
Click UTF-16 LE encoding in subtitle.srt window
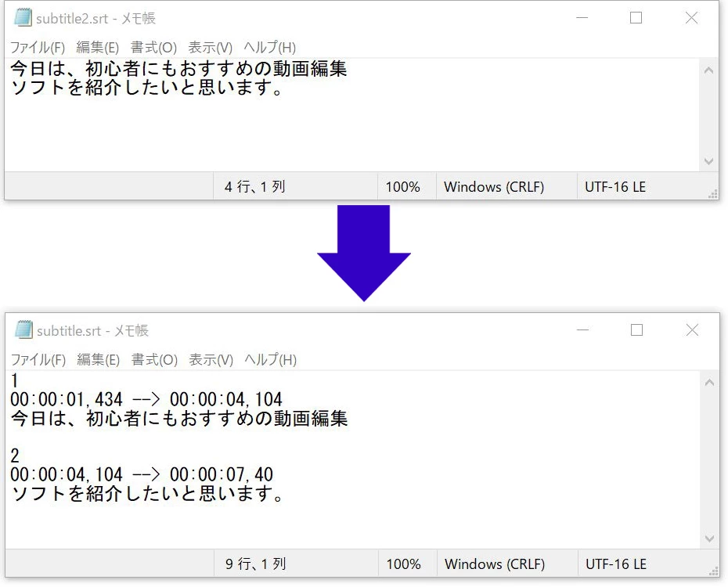pyautogui.click(x=616, y=564)
